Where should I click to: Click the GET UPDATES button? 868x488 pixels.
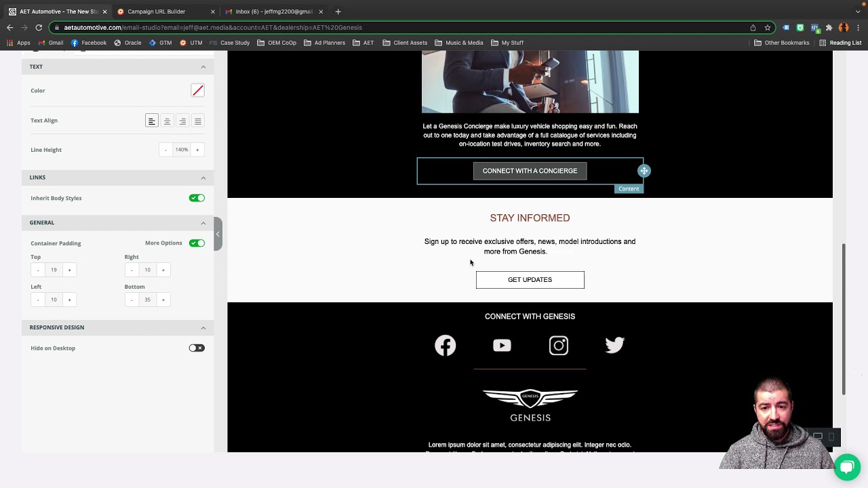(x=530, y=280)
